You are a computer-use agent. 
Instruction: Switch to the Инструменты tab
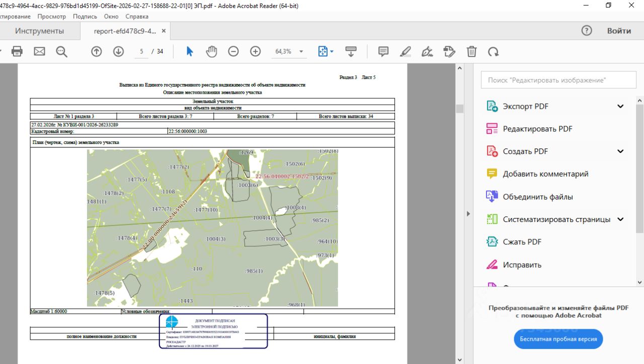click(x=39, y=31)
